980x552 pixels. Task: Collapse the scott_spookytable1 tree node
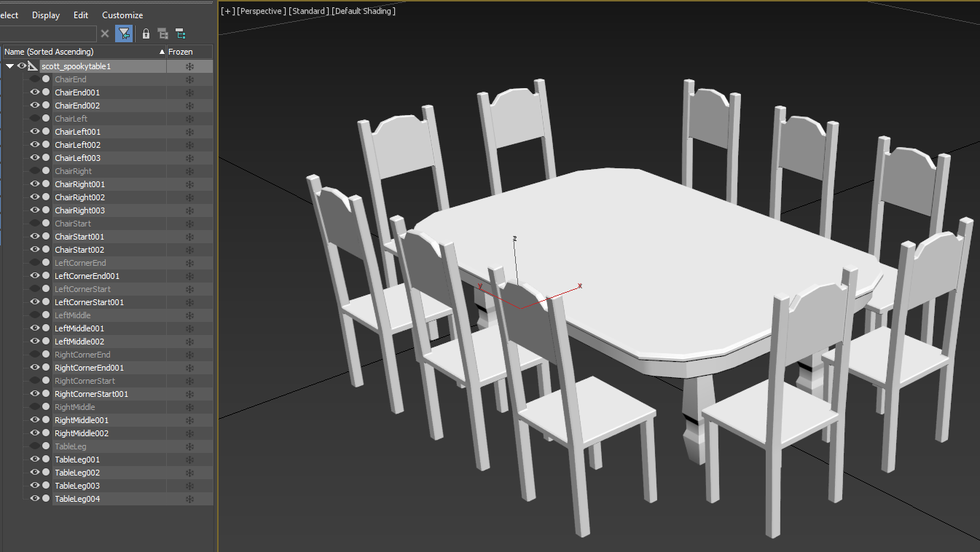click(x=10, y=66)
